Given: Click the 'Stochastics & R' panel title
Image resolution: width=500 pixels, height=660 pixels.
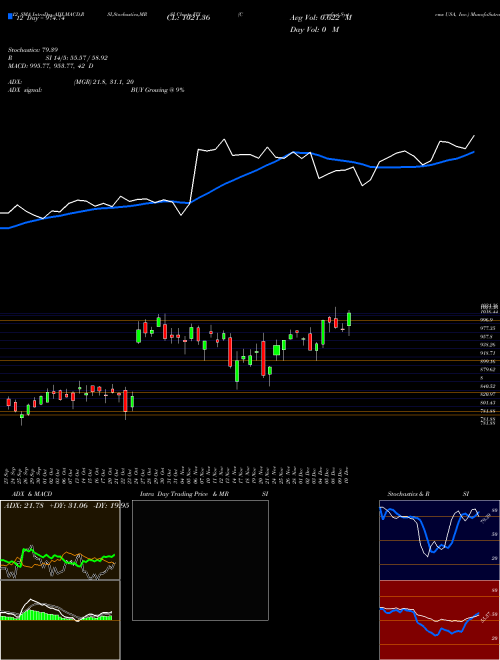Looking at the screenshot, I should click(x=408, y=494).
